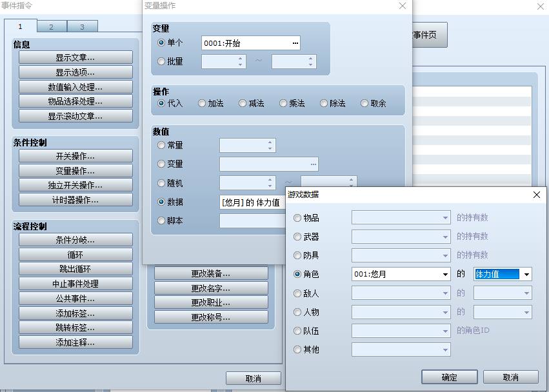Click the 数值输入处理 command button
The image size is (549, 392).
pos(75,87)
